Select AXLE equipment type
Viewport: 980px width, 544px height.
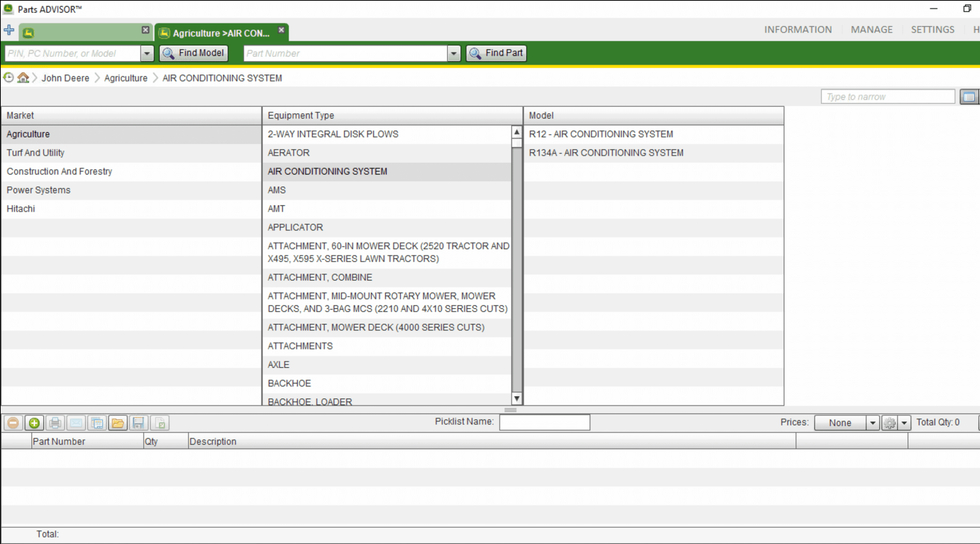point(387,365)
